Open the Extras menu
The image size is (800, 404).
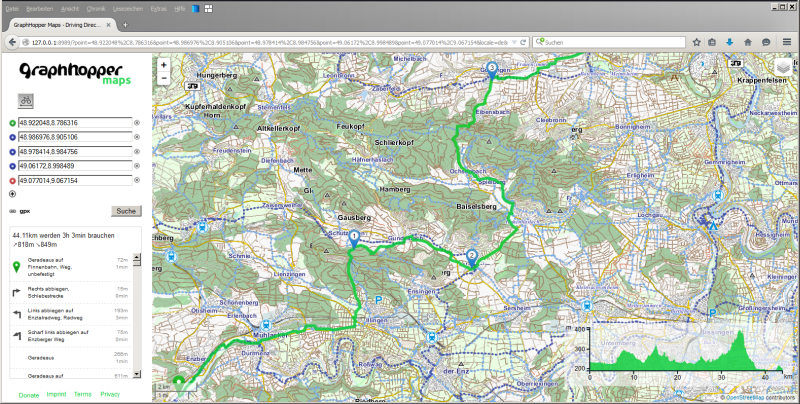(159, 9)
